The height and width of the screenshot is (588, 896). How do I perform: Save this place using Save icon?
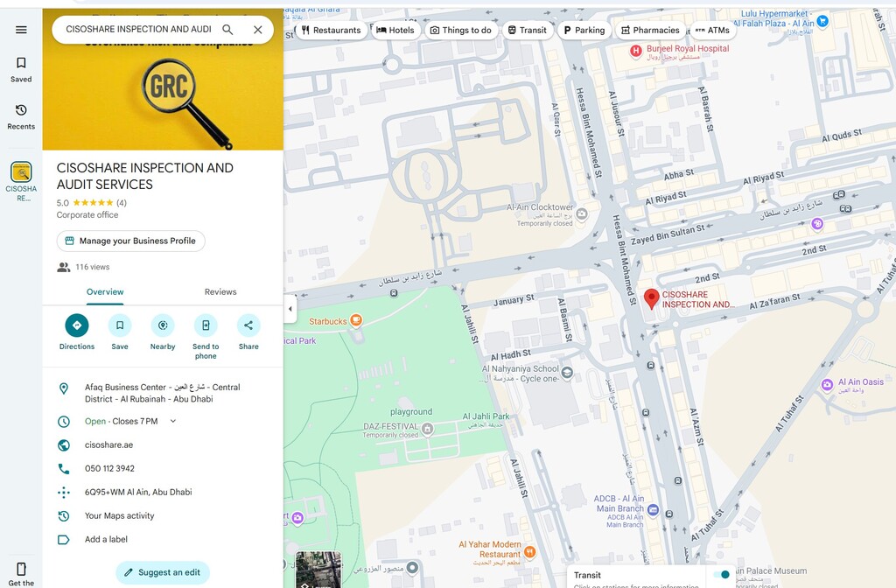(120, 325)
